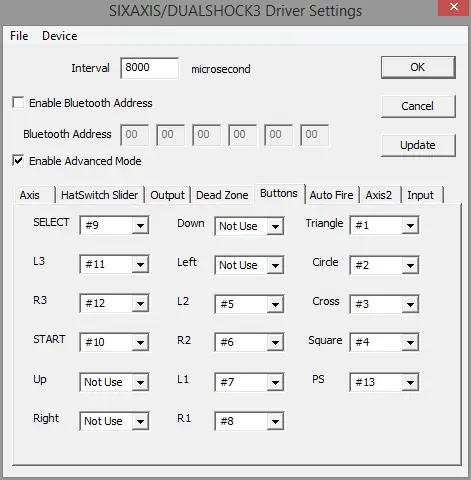The height and width of the screenshot is (480, 471).
Task: Click the Cancel button
Action: [418, 106]
